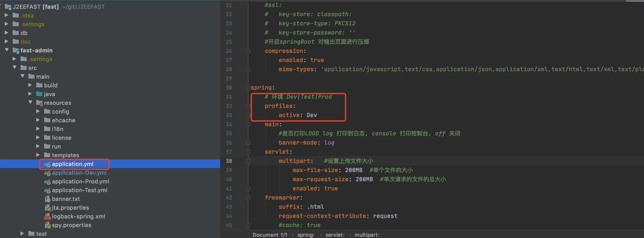Fold the profiles block at line 32
Screen dimensions: 644x238
point(248,106)
